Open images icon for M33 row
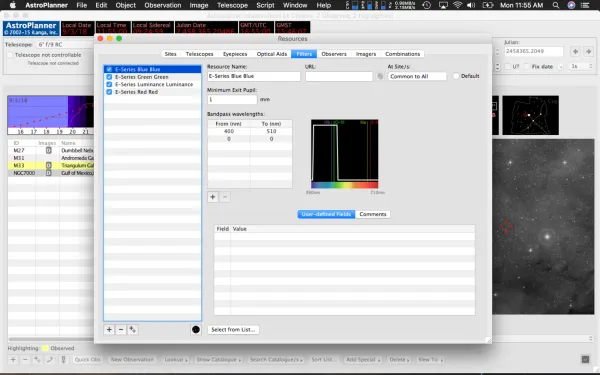The image size is (600, 375). tap(48, 166)
